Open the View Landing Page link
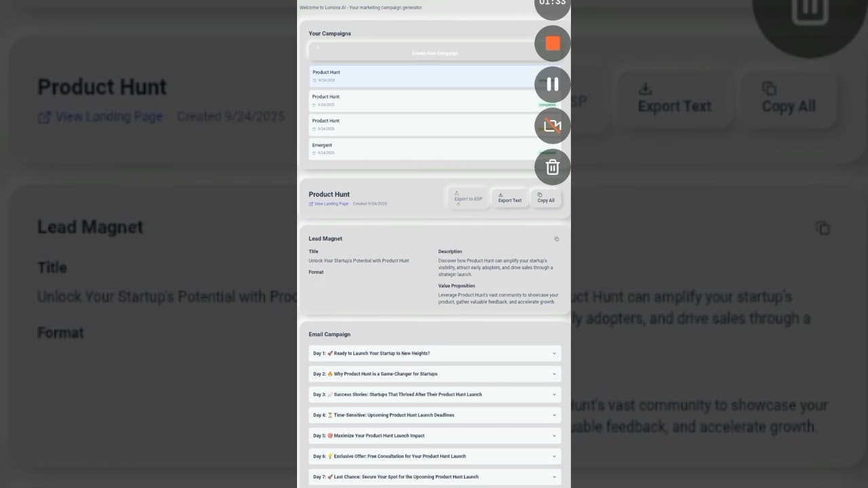 [x=331, y=203]
